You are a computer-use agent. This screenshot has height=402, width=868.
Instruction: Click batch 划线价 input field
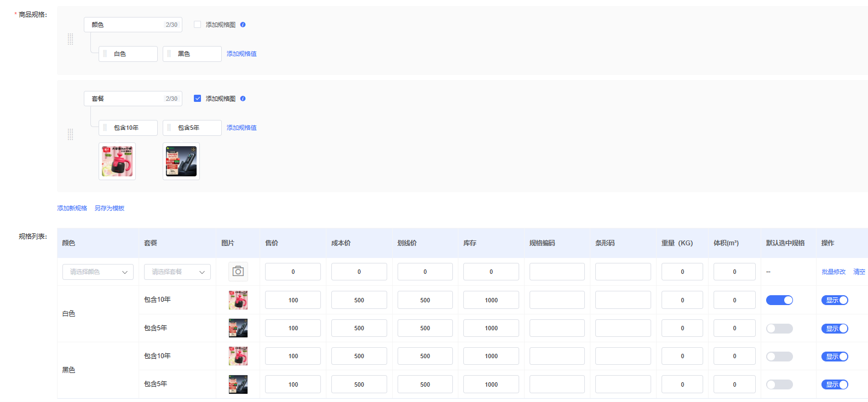coord(425,272)
